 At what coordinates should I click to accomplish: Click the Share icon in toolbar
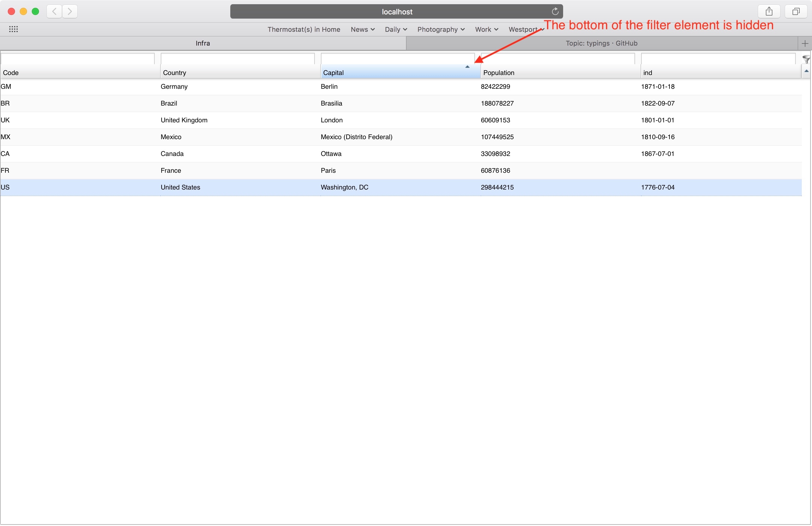point(769,12)
